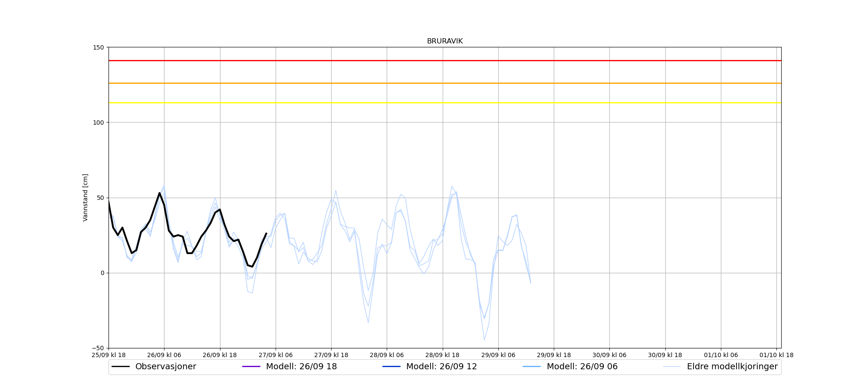Click the purple Modell 26/09 18 legend sample
Viewport: 868px width, 391px height.
(251, 367)
